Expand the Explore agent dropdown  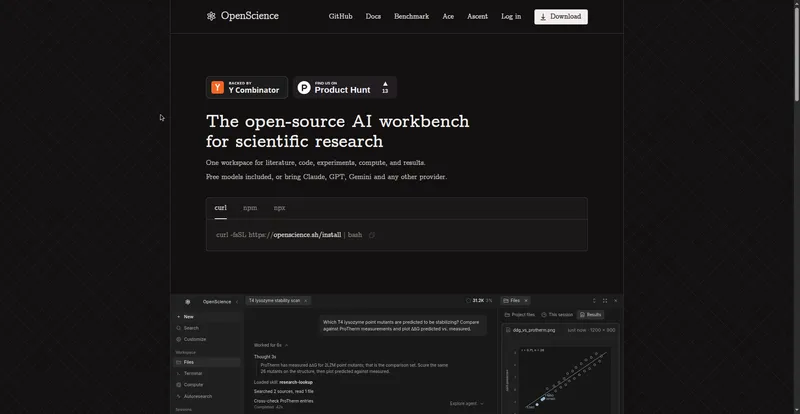(x=467, y=404)
